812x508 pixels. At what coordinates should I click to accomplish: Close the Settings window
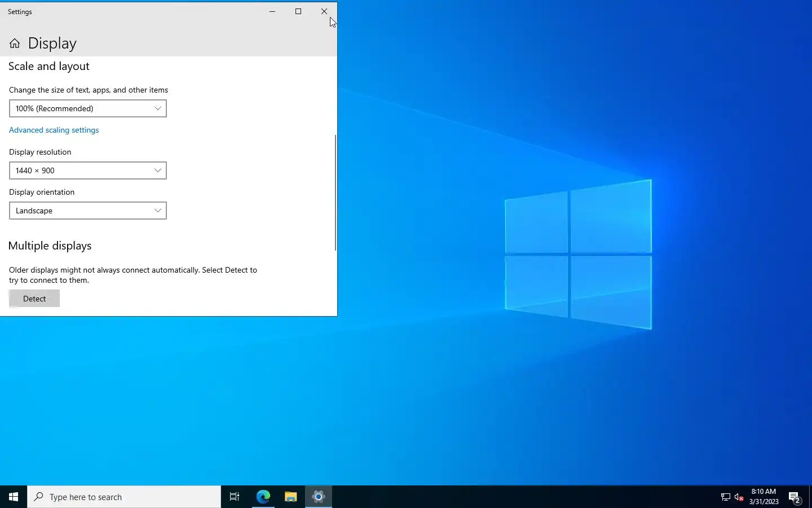pyautogui.click(x=324, y=11)
